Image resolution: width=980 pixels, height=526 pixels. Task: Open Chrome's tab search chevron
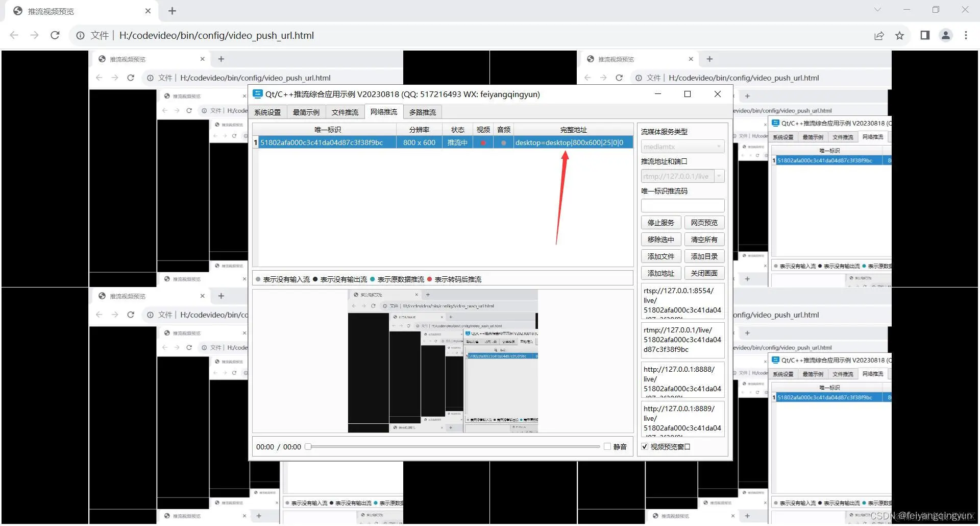pyautogui.click(x=877, y=10)
